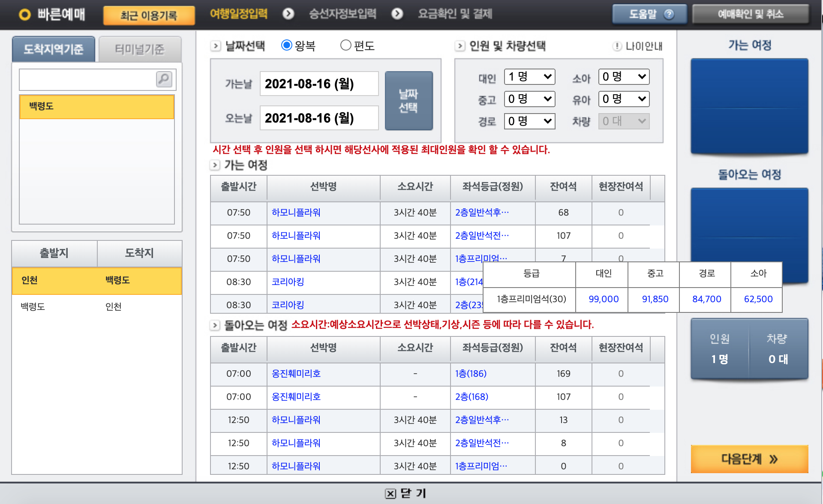The image size is (823, 504).
Task: Select 백령도 in the destination list
Action: [97, 107]
